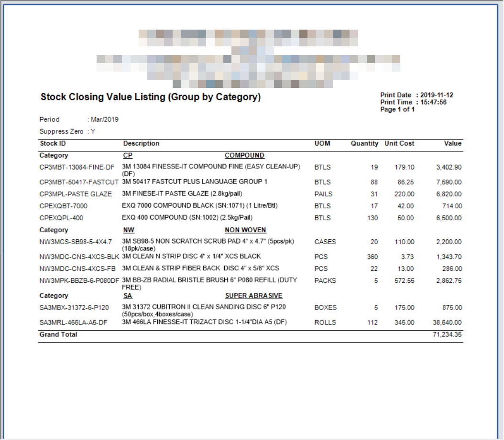Select stock ID CP3MPL-PASTE GLAZE

click(76, 194)
